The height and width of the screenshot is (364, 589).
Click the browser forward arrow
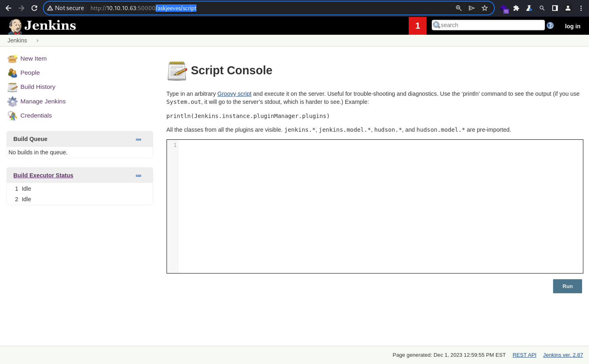tap(21, 8)
